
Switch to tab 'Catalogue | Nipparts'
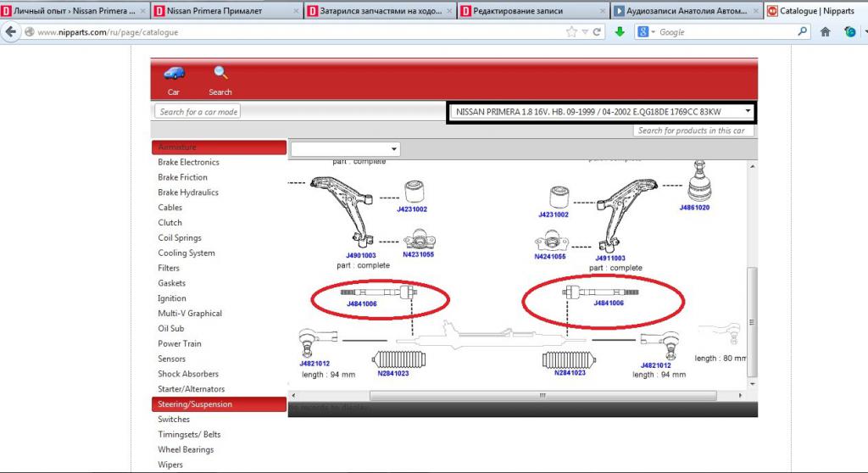[816, 10]
